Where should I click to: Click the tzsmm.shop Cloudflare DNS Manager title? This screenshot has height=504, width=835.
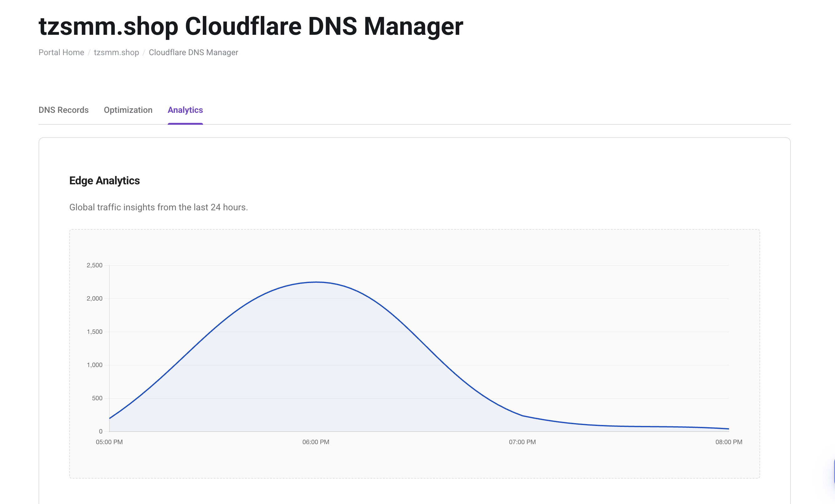tap(250, 26)
